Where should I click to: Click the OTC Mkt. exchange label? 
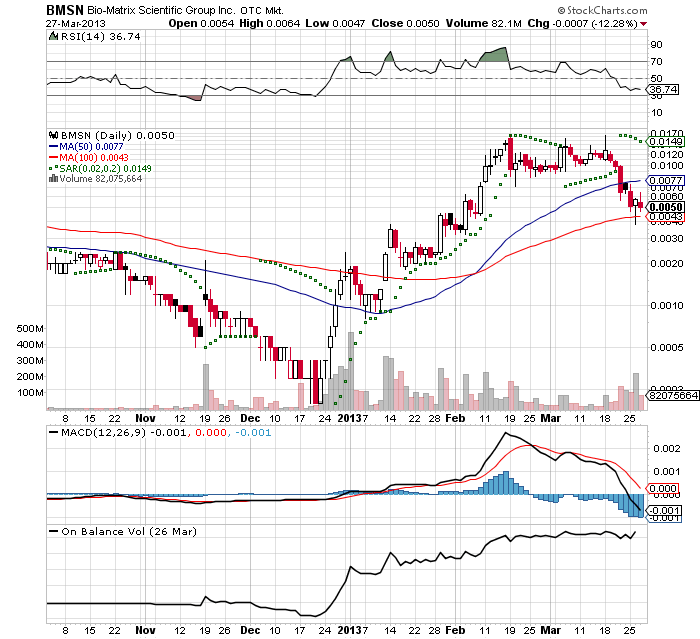(x=262, y=10)
